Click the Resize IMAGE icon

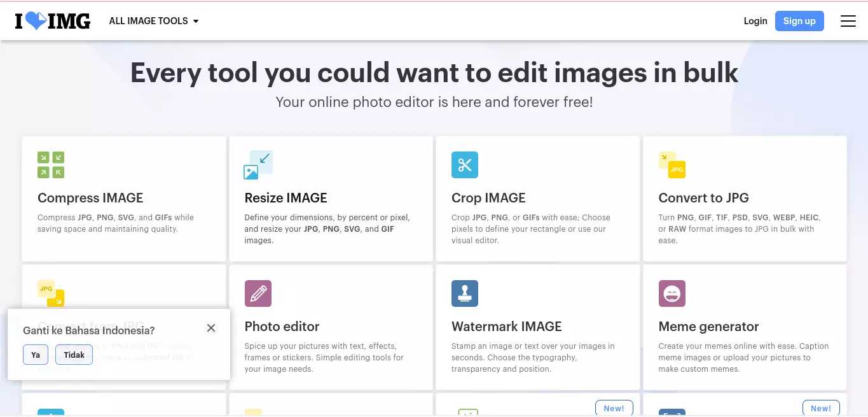coord(258,165)
